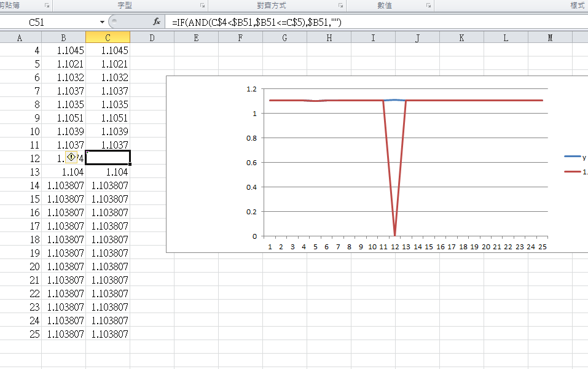Select column H header
The image size is (588, 369).
pos(329,38)
